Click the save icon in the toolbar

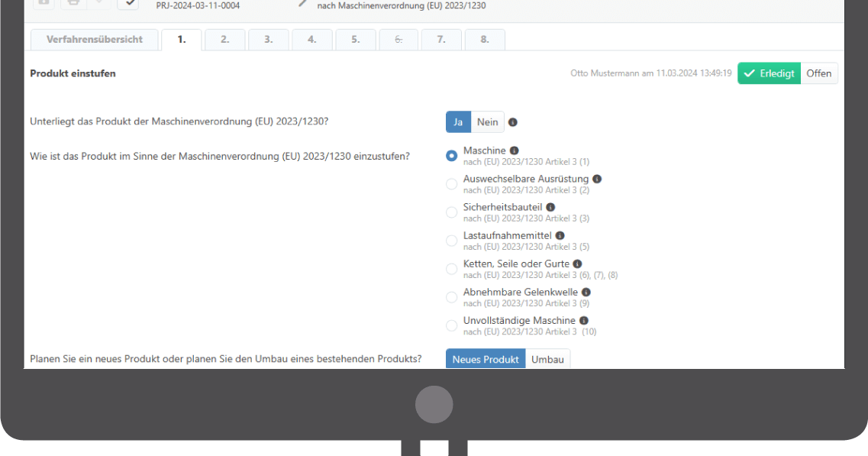pos(43,3)
